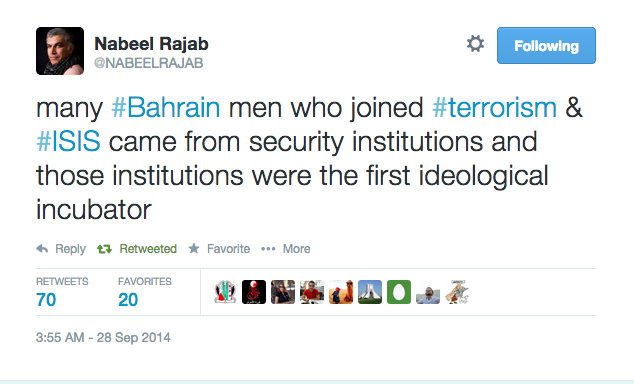Open the #Bahrain hashtag link
This screenshot has height=384, width=634.
pos(166,108)
